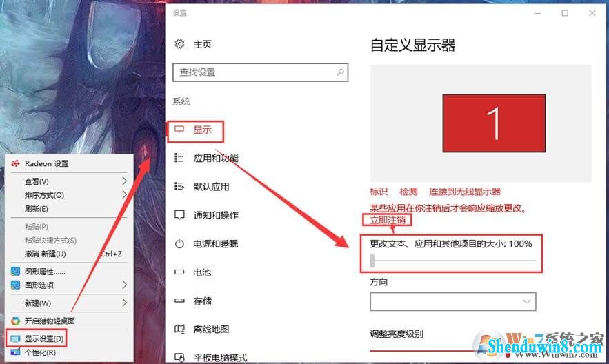The width and height of the screenshot is (609, 364).
Task: Expand the View (V) submenu arrow
Action: coord(124,181)
